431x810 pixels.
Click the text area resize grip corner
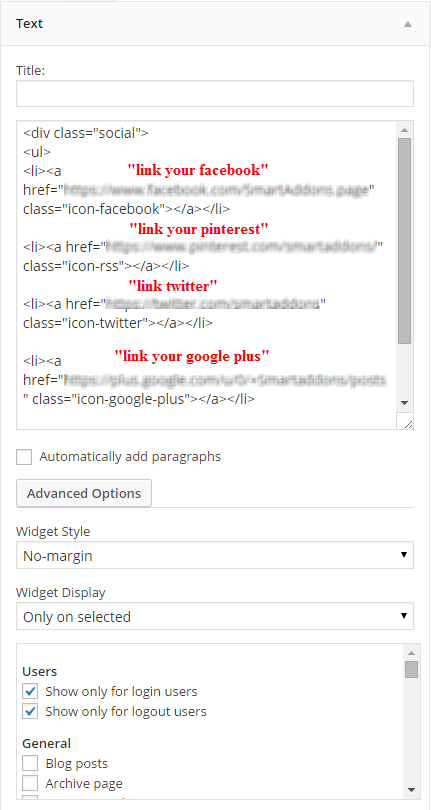click(406, 422)
